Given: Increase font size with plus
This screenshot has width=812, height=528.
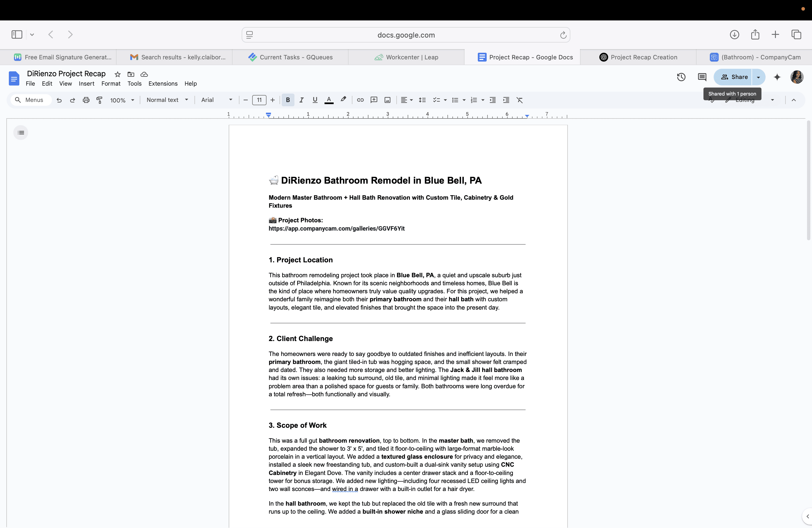Looking at the screenshot, I should 273,100.
